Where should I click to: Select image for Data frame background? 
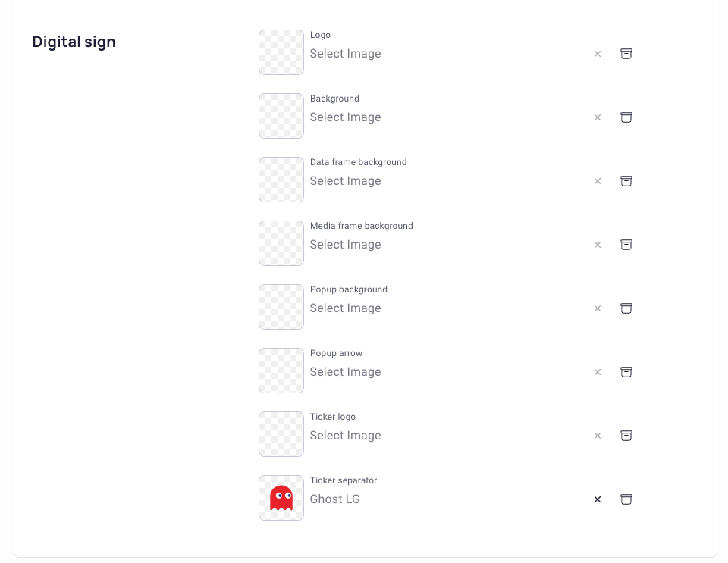[346, 181]
